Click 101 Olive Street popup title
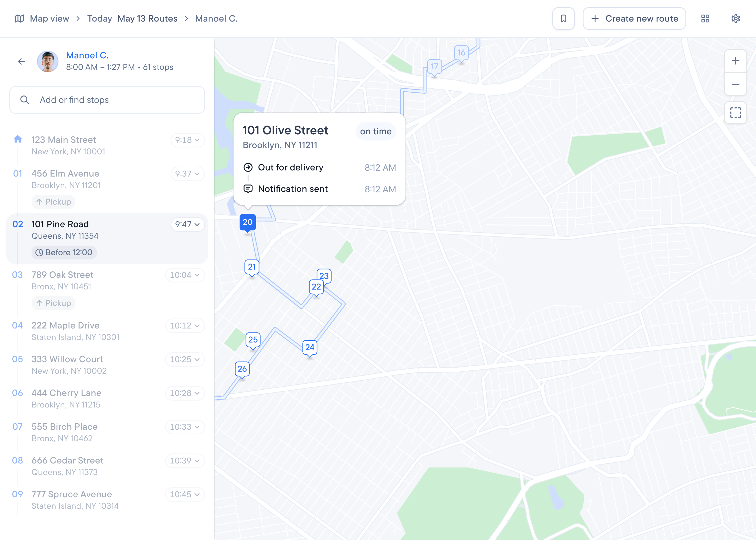 tap(285, 130)
